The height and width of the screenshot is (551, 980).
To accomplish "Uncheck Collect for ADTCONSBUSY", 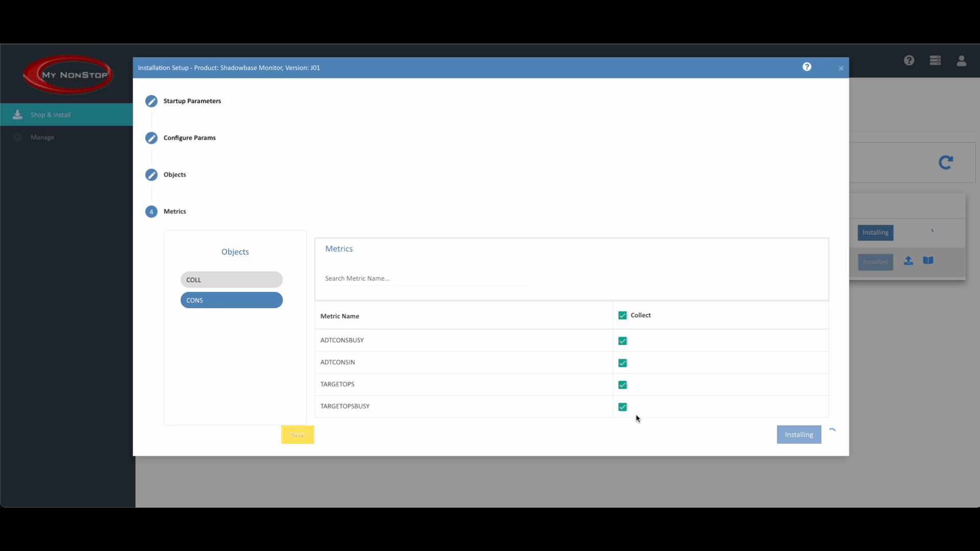I will (622, 341).
